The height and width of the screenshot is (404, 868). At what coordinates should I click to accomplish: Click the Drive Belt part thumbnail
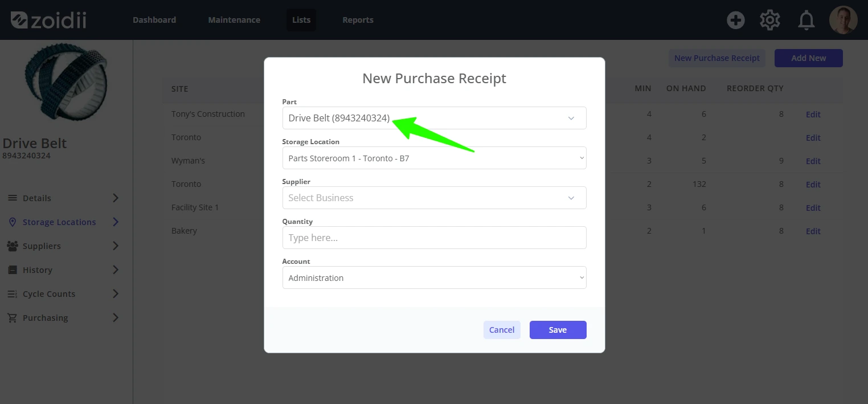pyautogui.click(x=66, y=84)
